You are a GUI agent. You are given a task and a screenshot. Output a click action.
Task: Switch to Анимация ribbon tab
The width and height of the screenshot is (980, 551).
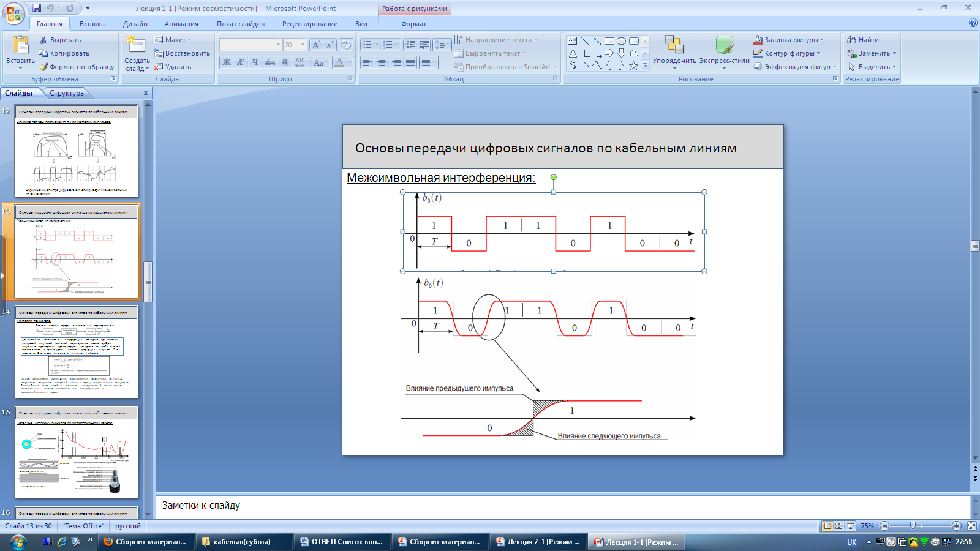(x=181, y=24)
